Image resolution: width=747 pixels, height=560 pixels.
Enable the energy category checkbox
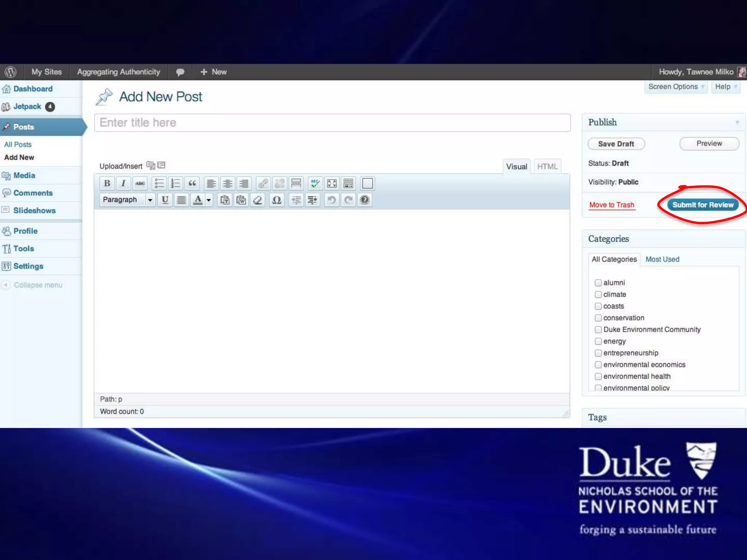(x=598, y=341)
